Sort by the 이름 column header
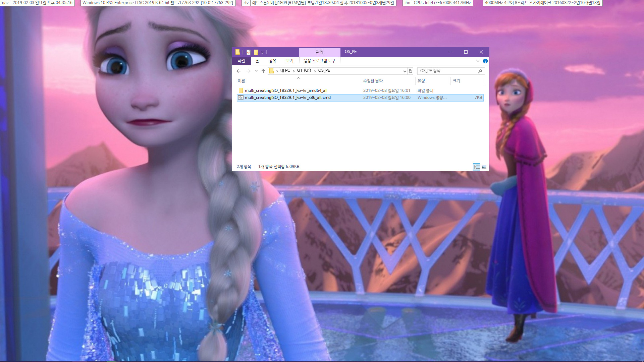 click(241, 81)
